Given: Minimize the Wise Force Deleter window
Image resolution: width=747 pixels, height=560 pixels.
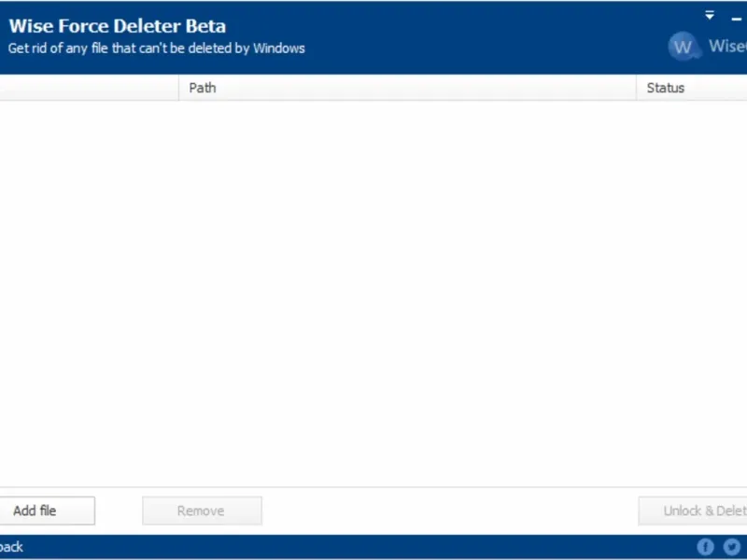Looking at the screenshot, I should tap(736, 19).
